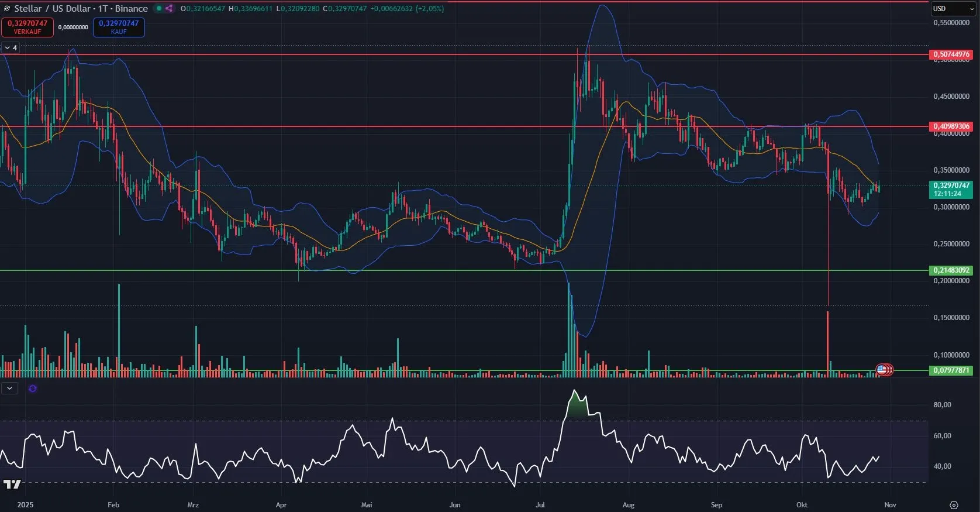Click price scale value 0,15000000
Image resolution: width=980 pixels, height=512 pixels.
click(x=951, y=318)
